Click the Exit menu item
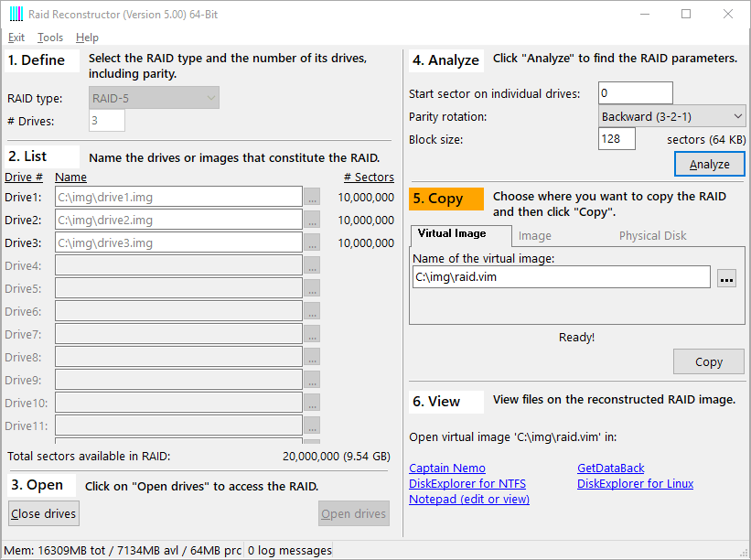 point(16,38)
